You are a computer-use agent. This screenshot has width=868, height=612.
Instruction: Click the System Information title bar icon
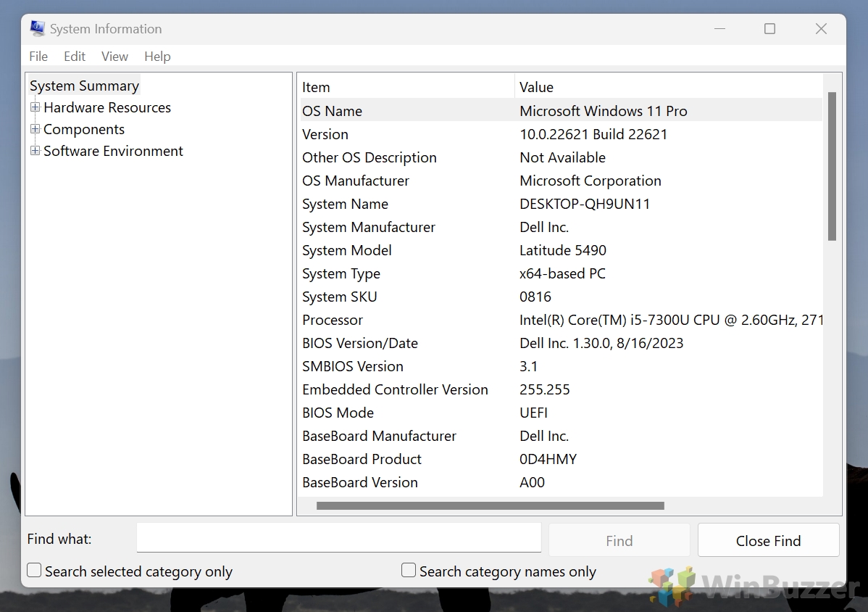[37, 28]
